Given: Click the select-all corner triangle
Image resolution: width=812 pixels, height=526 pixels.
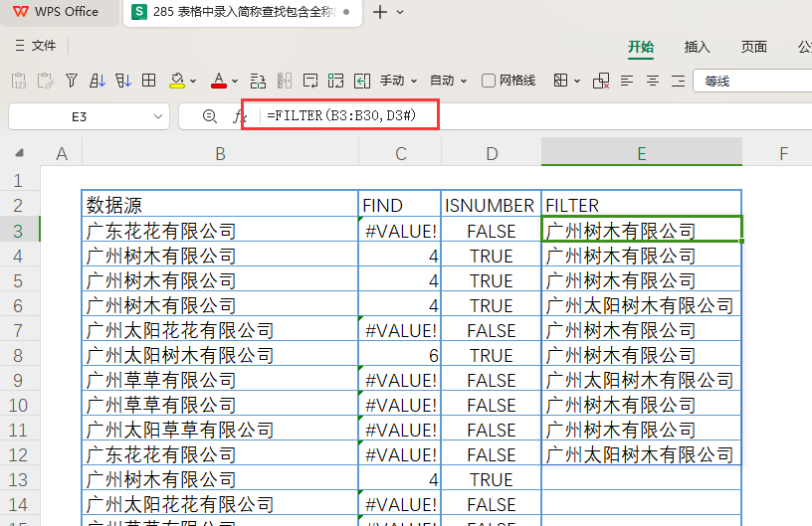Looking at the screenshot, I should click(x=19, y=152).
